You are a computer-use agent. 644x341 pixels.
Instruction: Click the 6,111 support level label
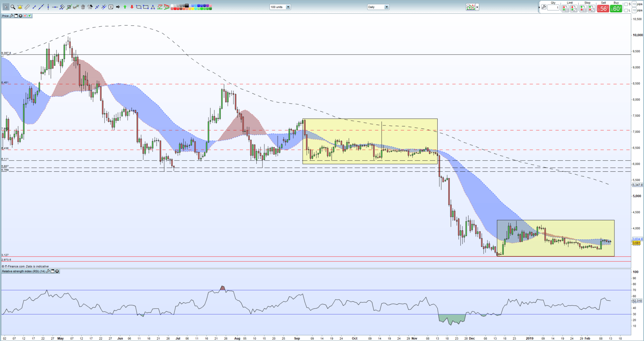coord(5,159)
